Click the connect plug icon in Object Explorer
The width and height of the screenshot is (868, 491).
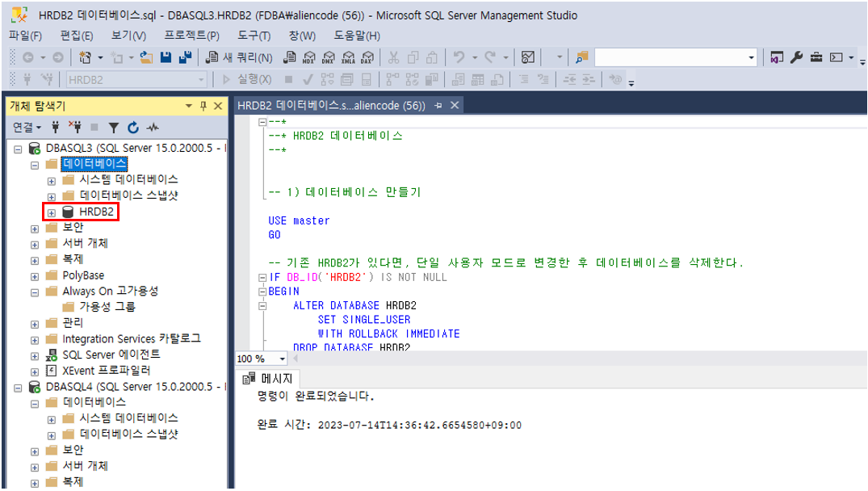[x=56, y=128]
